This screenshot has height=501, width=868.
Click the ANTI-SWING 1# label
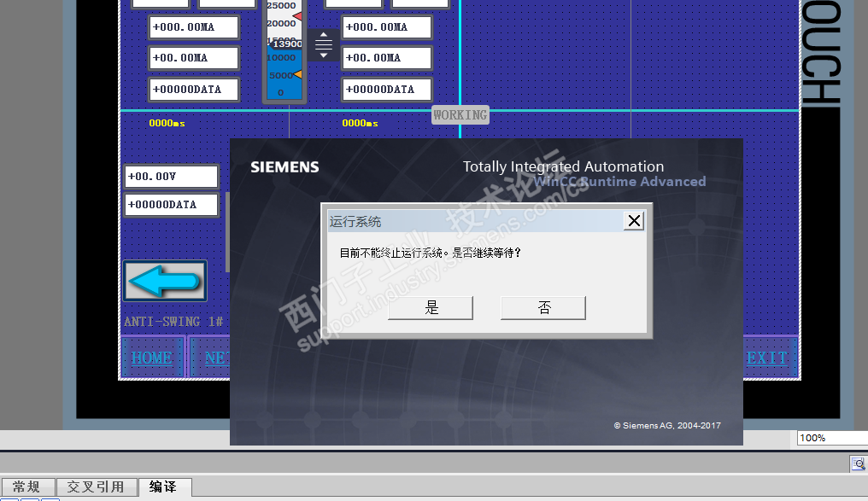(173, 322)
